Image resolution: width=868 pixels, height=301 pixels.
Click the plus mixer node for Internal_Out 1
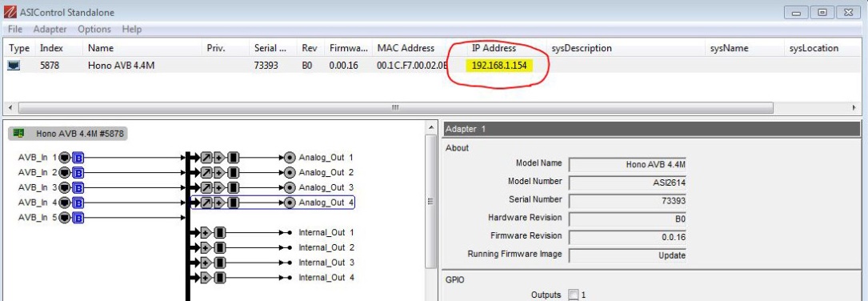[x=206, y=232]
